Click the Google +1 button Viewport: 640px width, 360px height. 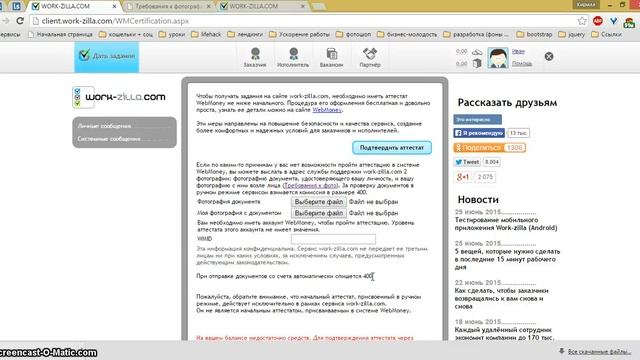[462, 177]
